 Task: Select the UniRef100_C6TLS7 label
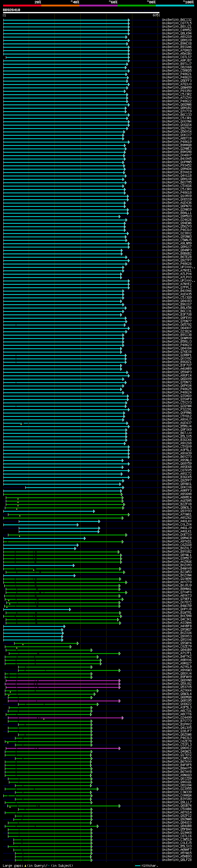click(177, 57)
